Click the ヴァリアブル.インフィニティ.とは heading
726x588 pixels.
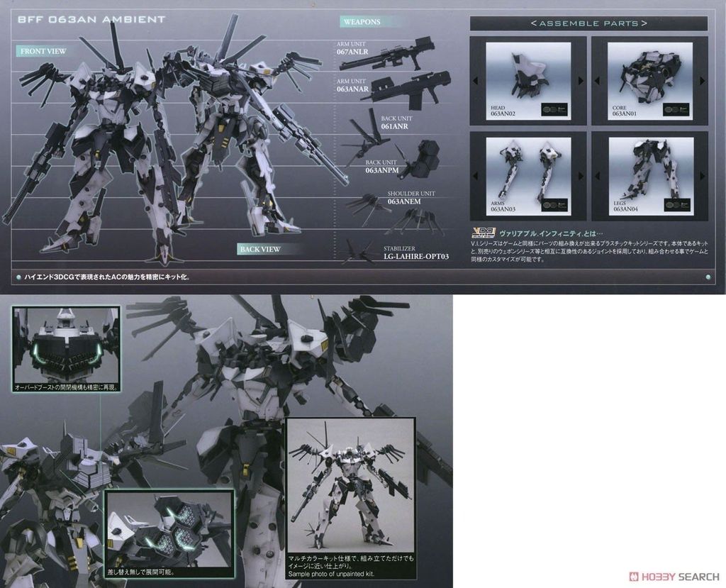[551, 233]
